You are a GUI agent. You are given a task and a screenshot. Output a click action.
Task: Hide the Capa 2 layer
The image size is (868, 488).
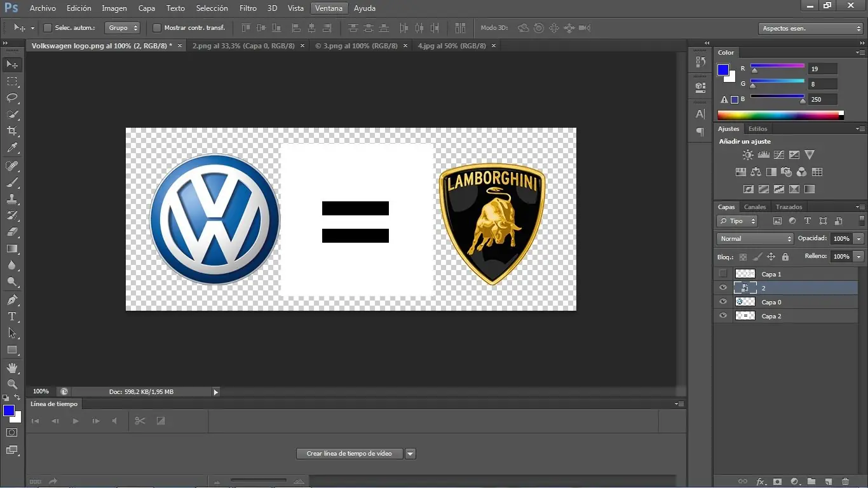point(722,316)
